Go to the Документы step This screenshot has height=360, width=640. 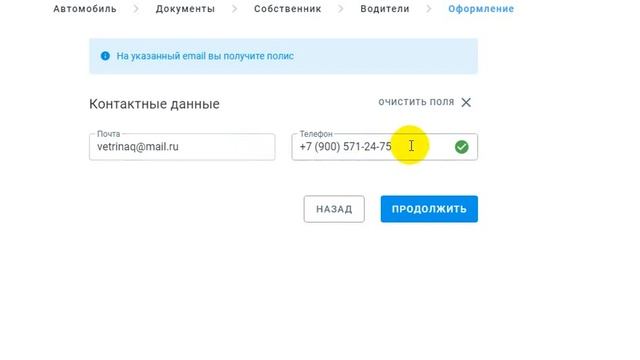click(185, 9)
